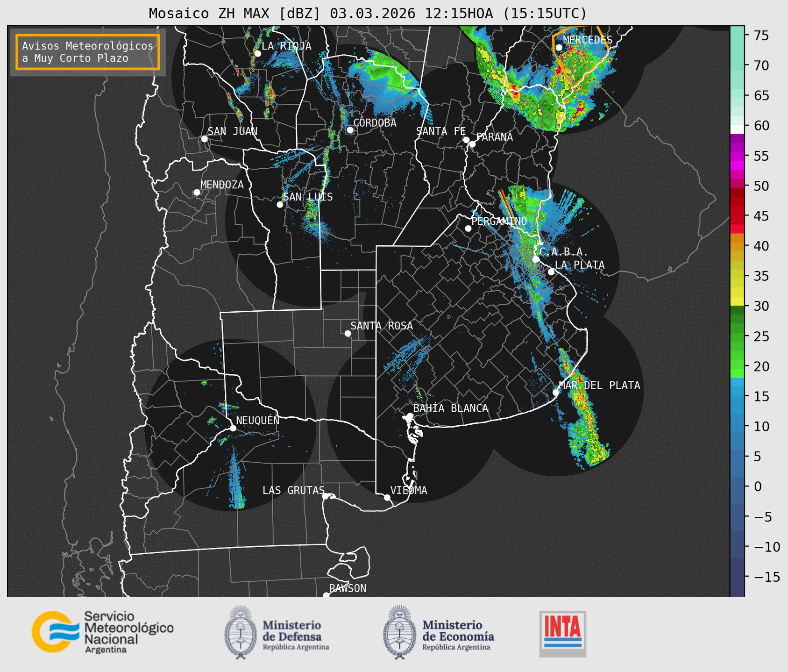Click the yellow 30–35 dBZ band on the colorbar
788x672 pixels.
(737, 290)
